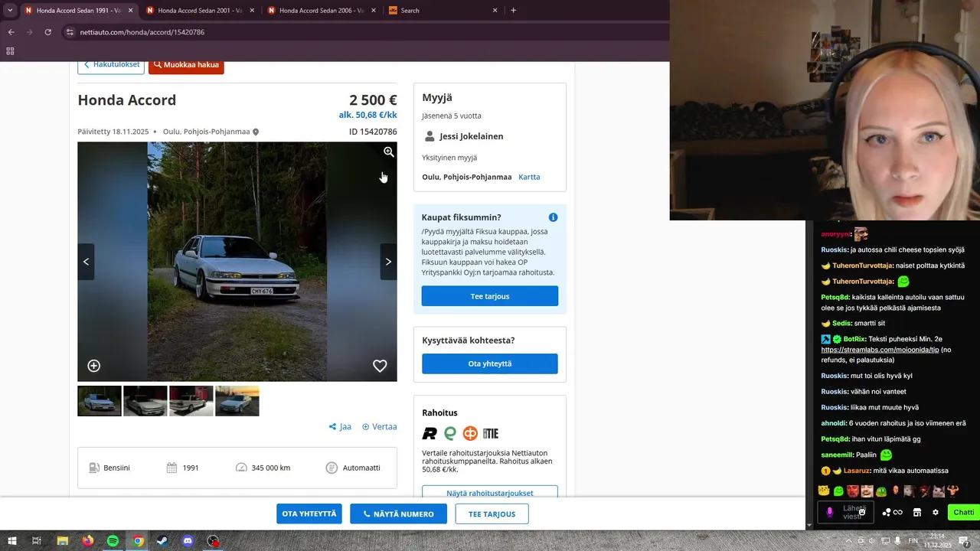Click the gray financing logo next to OP
The width and height of the screenshot is (980, 551).
[x=491, y=434]
